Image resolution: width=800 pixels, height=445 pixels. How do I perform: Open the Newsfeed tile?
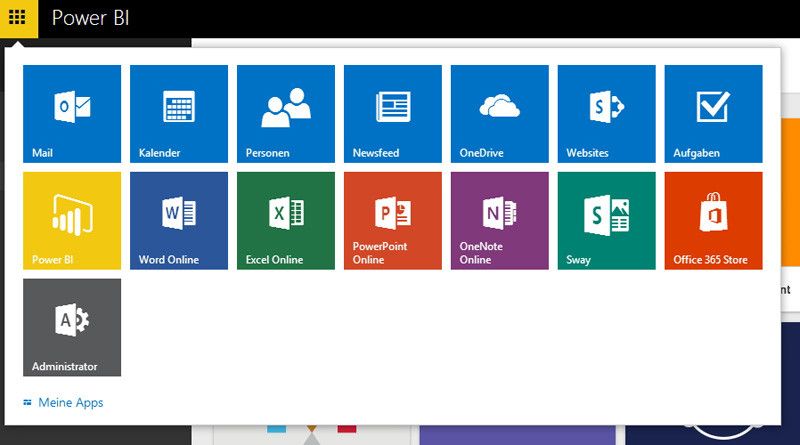(393, 114)
